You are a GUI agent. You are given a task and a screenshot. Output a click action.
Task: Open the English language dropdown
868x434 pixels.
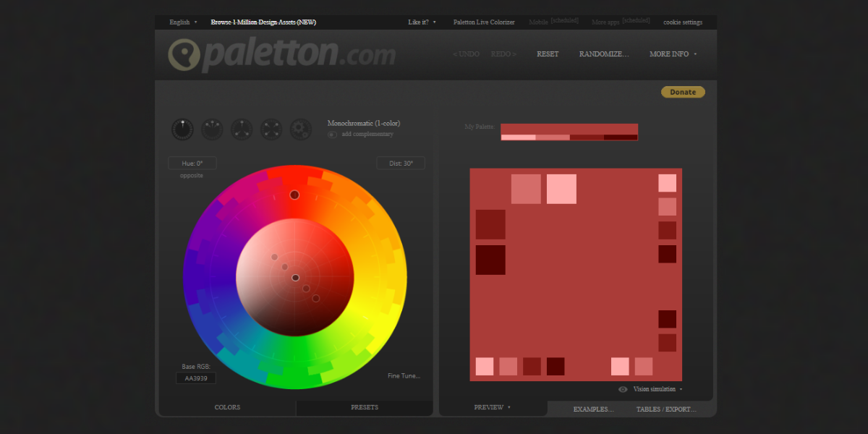183,22
